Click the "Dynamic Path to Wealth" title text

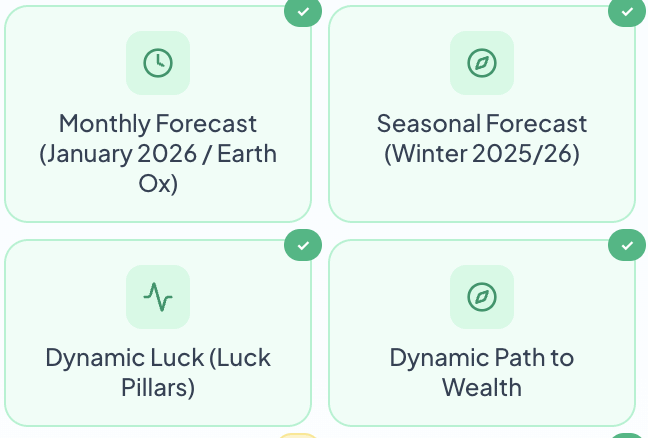click(x=482, y=372)
